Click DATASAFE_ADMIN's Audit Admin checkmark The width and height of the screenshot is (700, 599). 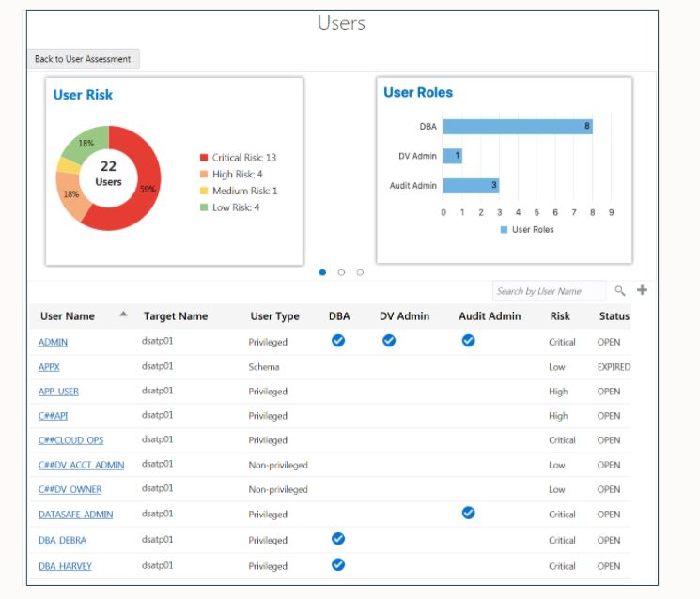tap(468, 513)
